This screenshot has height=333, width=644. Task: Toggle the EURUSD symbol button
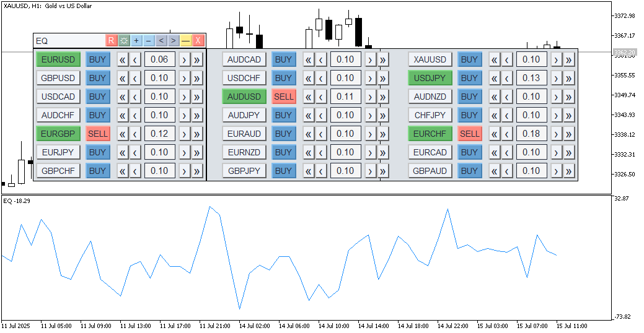pyautogui.click(x=58, y=59)
